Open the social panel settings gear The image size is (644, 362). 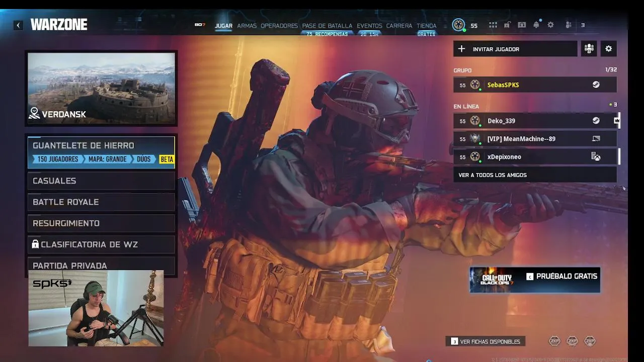[x=608, y=49]
